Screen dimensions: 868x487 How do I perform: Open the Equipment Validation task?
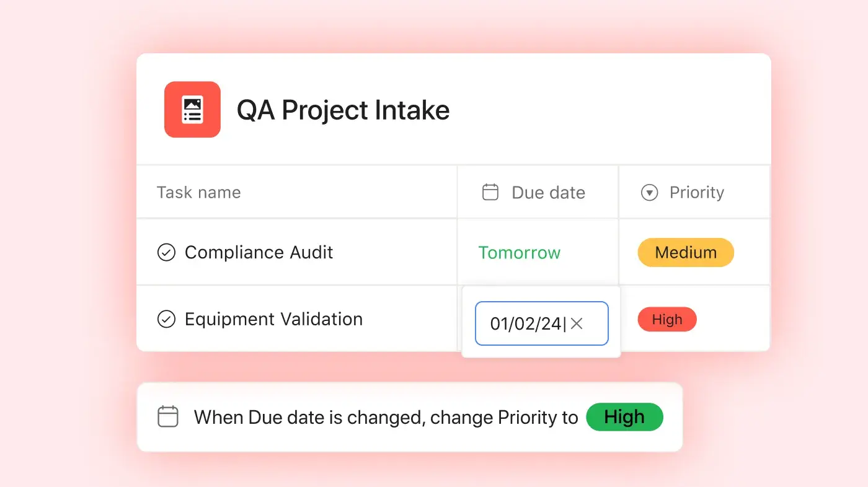[273, 319]
